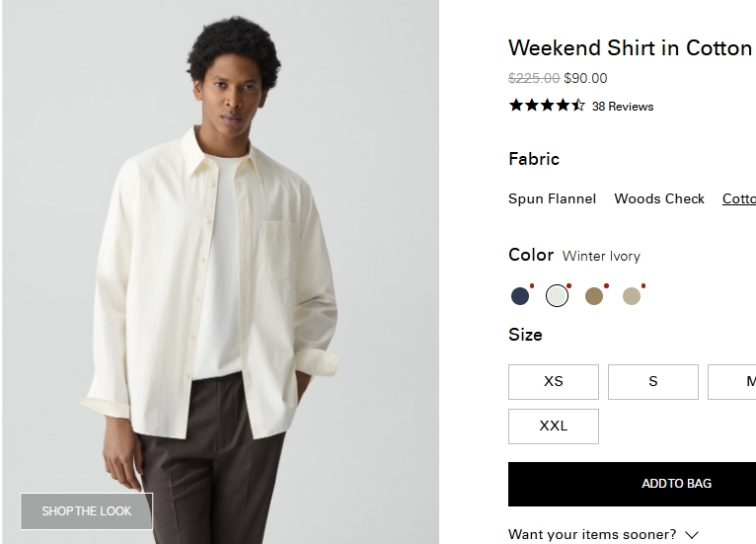Select the underlined Cotton fabric option
The height and width of the screenshot is (544, 756).
tap(738, 198)
